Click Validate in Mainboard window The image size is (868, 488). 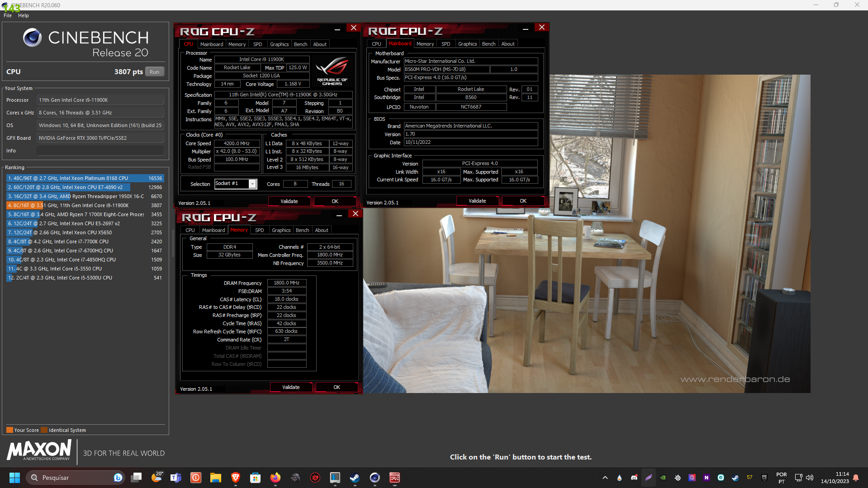tap(477, 201)
